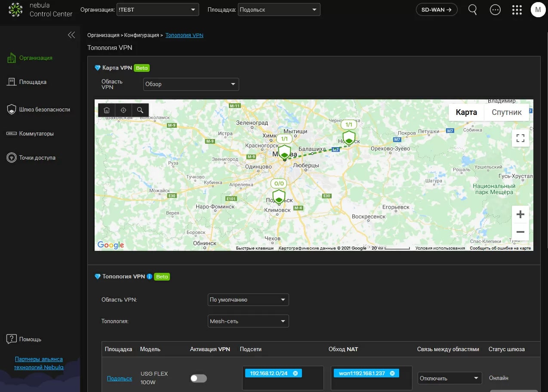The height and width of the screenshot is (392, 548).
Task: Open Шлюз безопасности in the sidebar
Action: [x=44, y=109]
